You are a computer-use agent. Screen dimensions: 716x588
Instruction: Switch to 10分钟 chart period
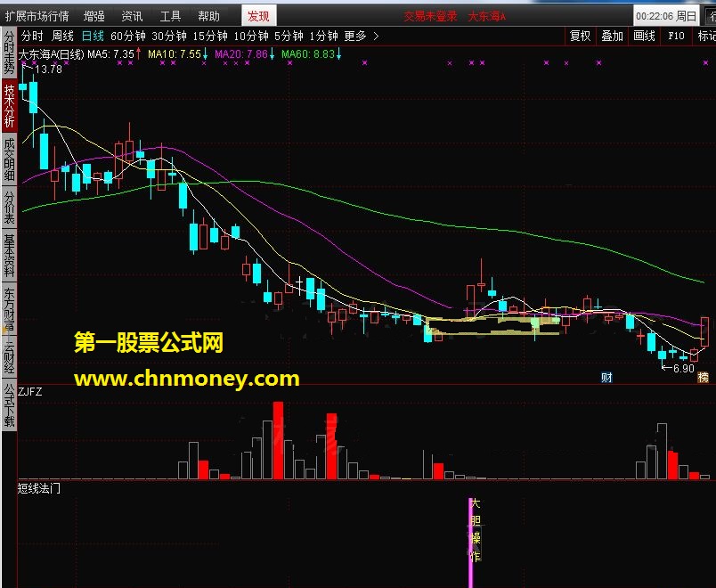click(251, 36)
